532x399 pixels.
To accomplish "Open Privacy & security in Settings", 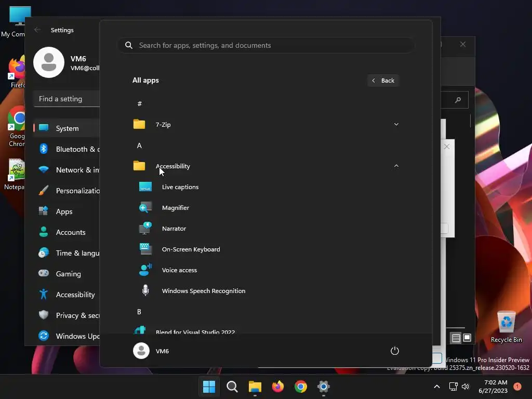I will click(x=67, y=315).
